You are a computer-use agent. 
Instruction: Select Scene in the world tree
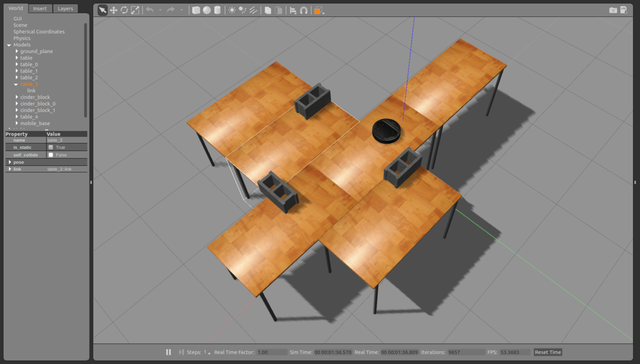pyautogui.click(x=20, y=25)
